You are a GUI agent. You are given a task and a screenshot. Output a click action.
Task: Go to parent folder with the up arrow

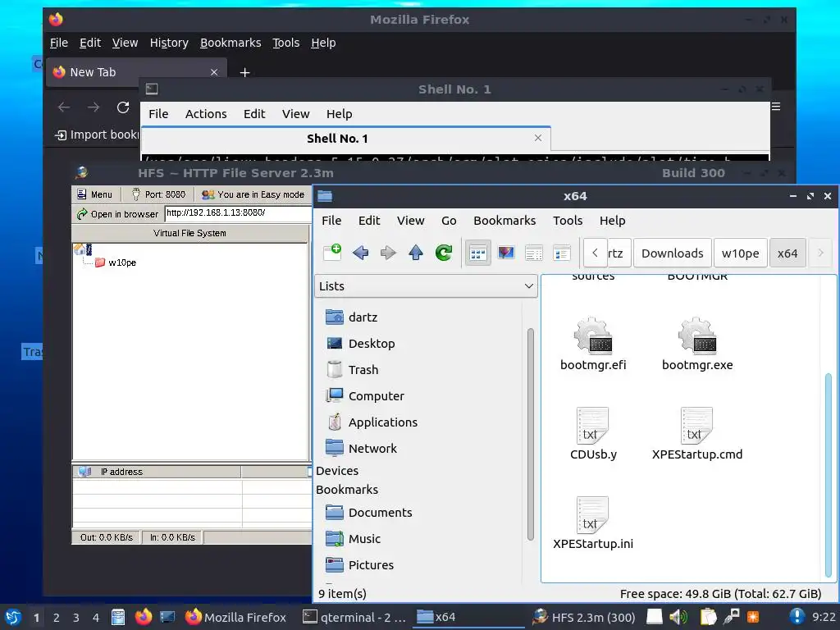(x=416, y=253)
